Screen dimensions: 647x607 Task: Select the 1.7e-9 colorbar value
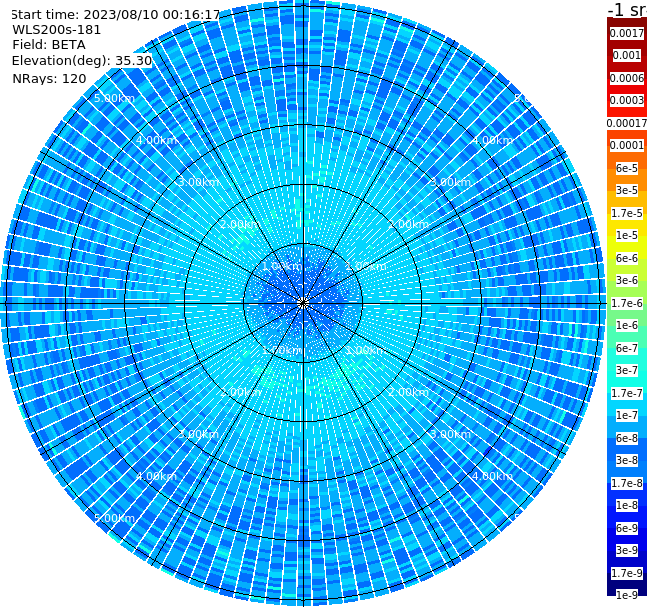coord(627,573)
